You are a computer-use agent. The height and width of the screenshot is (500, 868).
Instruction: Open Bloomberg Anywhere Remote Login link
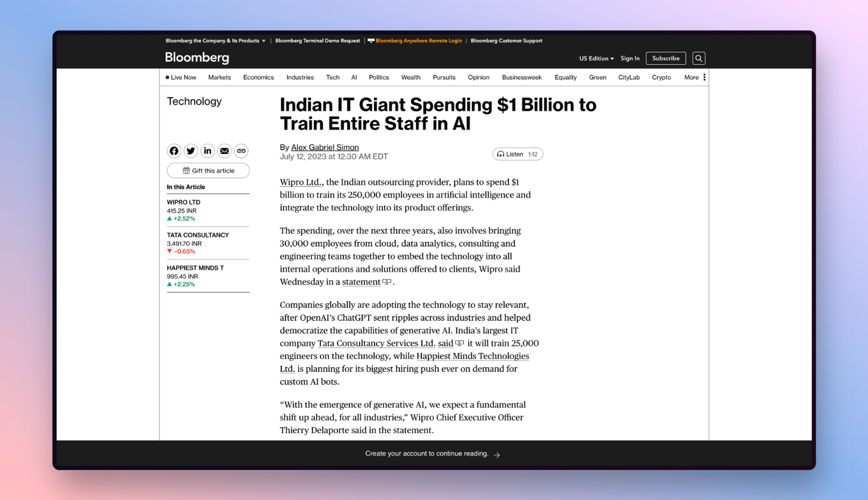coord(415,41)
